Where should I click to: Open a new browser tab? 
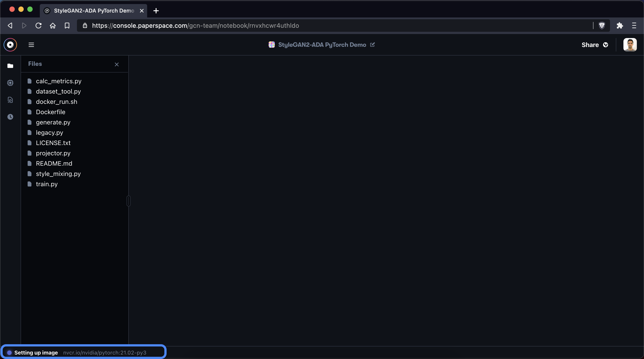[x=156, y=11]
